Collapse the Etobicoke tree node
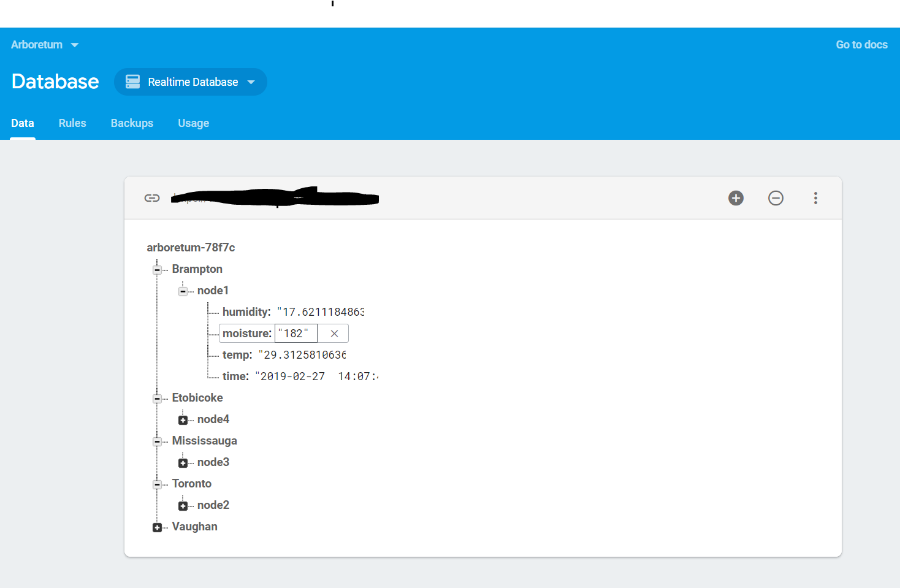The image size is (900, 588). coord(157,399)
